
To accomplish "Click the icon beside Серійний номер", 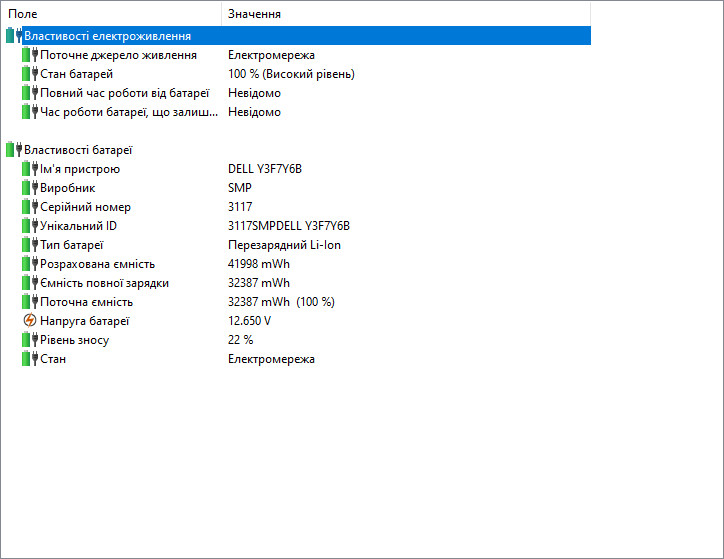I will click(x=30, y=207).
